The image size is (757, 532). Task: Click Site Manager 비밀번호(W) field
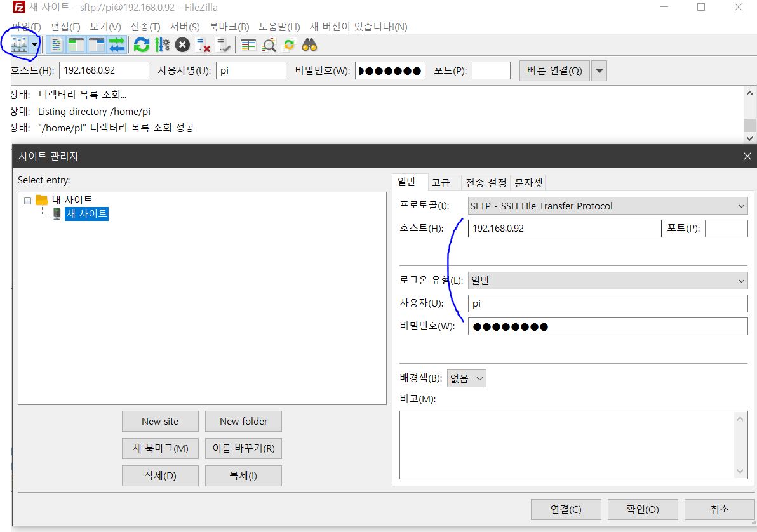click(x=608, y=327)
